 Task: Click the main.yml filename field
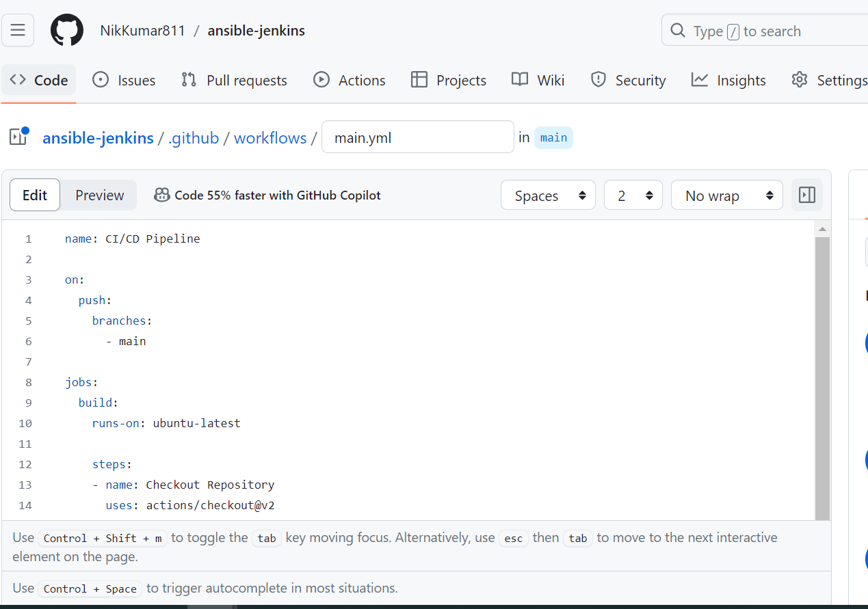417,137
